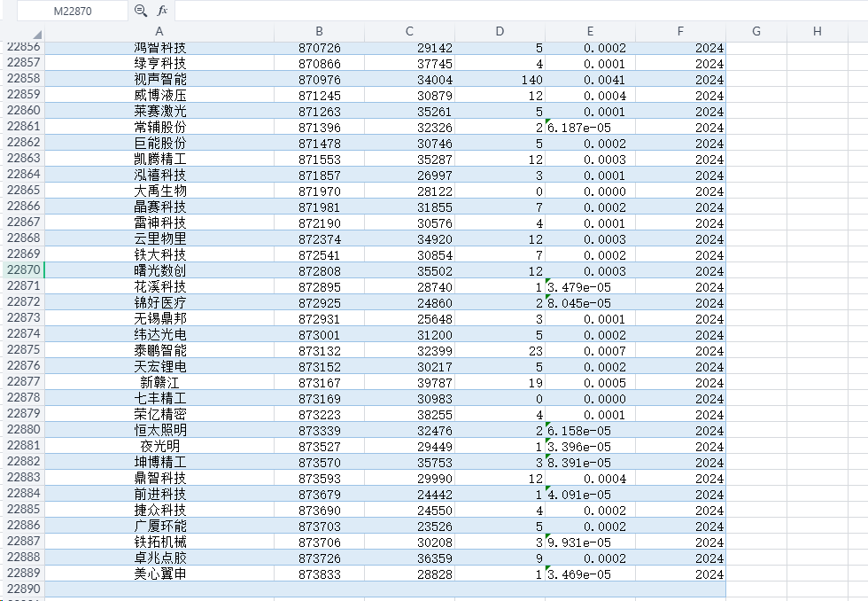Click cell containing 卓兆点胶
Screen dimensions: 868x601
point(159,558)
